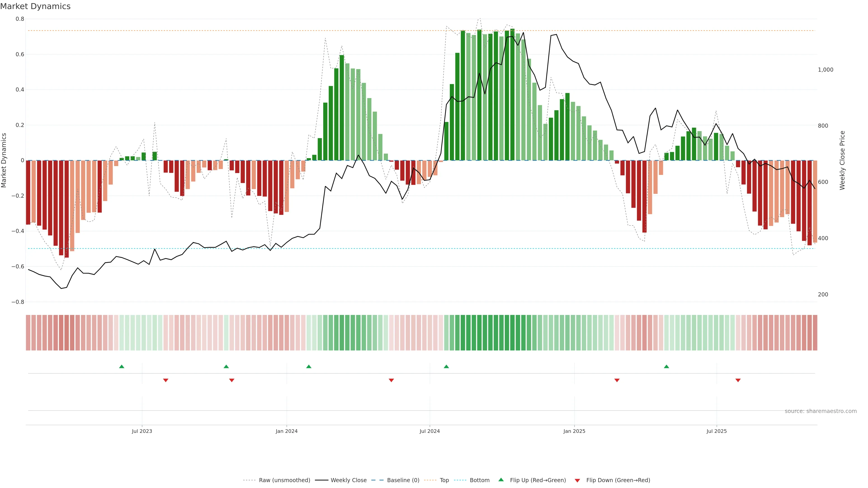This screenshot has width=868, height=488.
Task: Click the green Flip Up marker right after Jul 2024
Action: 446,366
